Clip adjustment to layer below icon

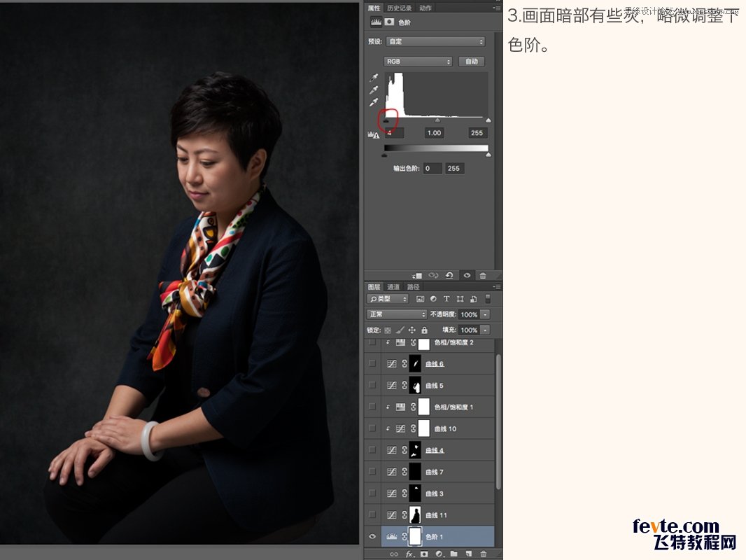click(x=417, y=276)
